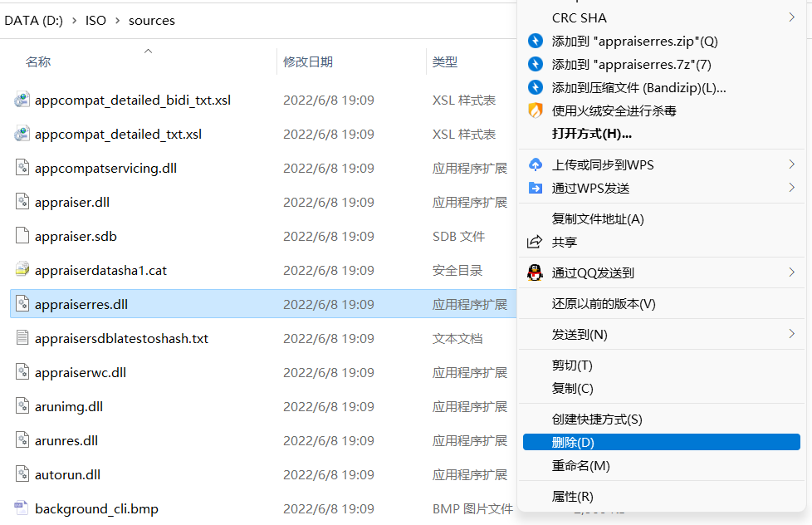Click the appraiserdatasha1.cat file icon
The image size is (812, 525).
(22, 270)
